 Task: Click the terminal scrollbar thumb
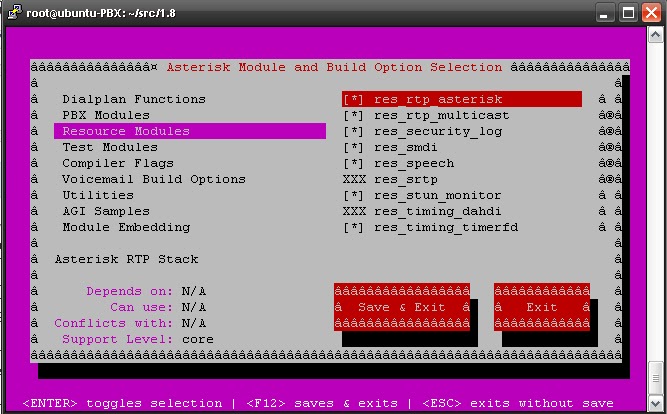click(x=656, y=379)
